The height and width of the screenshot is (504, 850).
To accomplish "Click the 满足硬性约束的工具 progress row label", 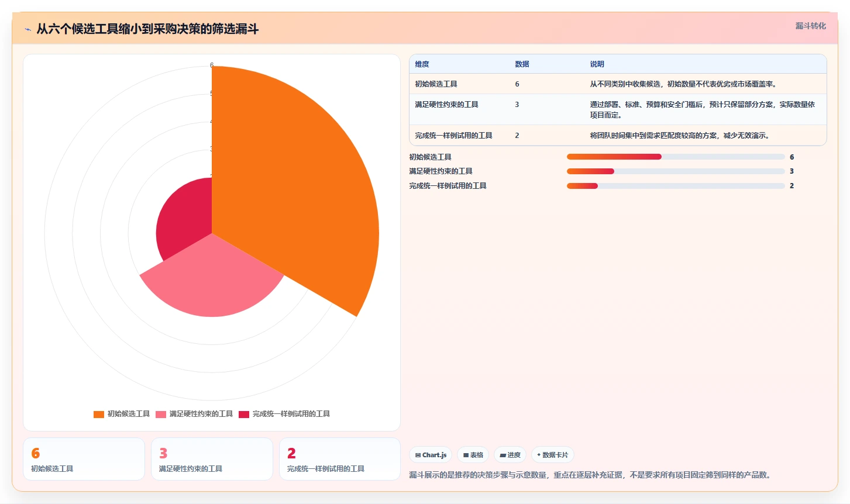I will [441, 171].
